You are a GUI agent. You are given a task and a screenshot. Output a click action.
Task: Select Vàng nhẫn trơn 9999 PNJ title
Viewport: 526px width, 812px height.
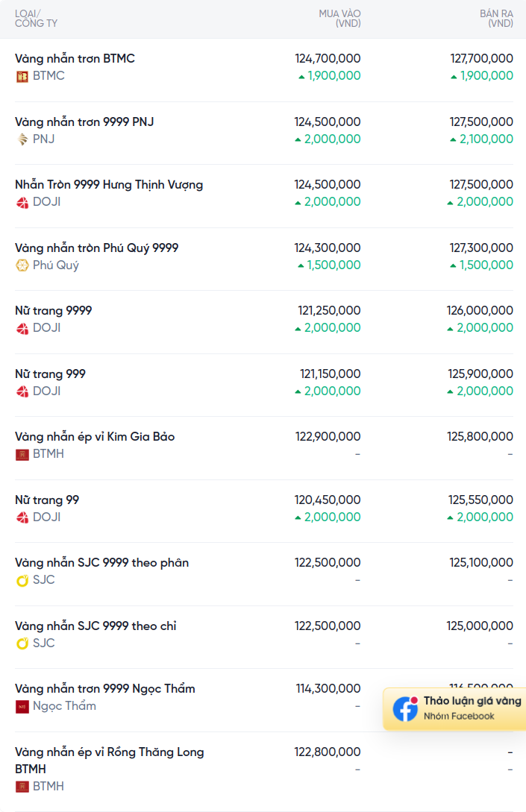84,122
